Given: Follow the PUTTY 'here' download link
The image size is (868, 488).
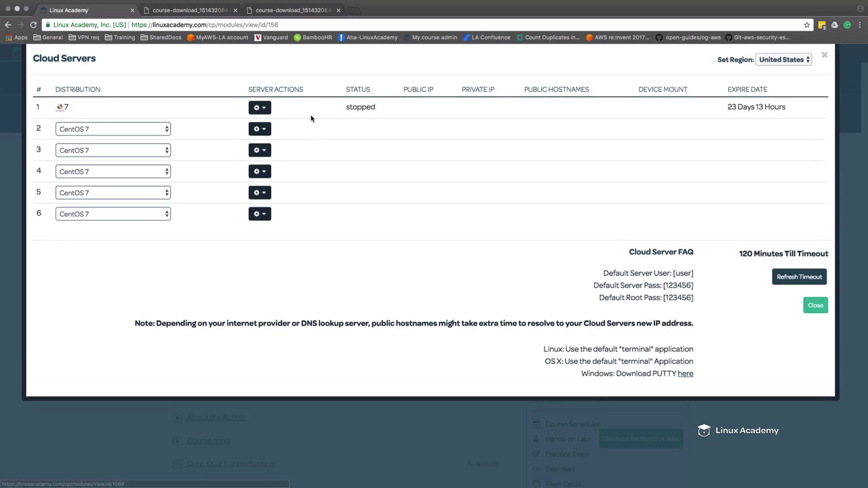Looking at the screenshot, I should tap(685, 373).
